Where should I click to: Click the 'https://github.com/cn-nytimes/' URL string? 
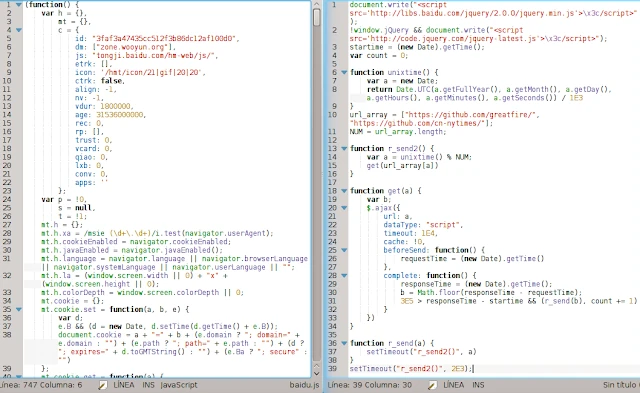tap(418, 123)
